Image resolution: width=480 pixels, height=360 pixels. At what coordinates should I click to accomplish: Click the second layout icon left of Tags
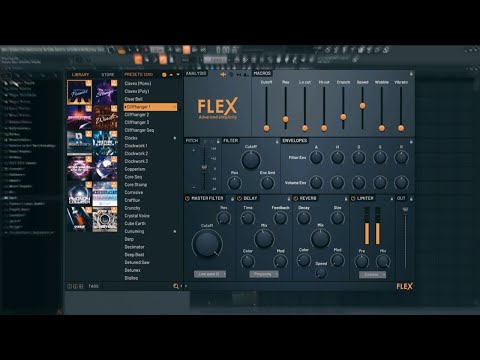click(75, 286)
